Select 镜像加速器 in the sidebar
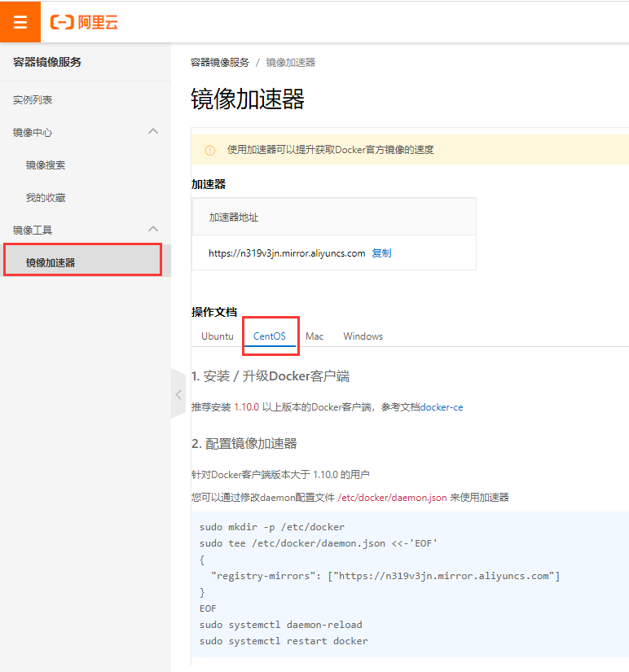Image resolution: width=629 pixels, height=672 pixels. coord(51,262)
